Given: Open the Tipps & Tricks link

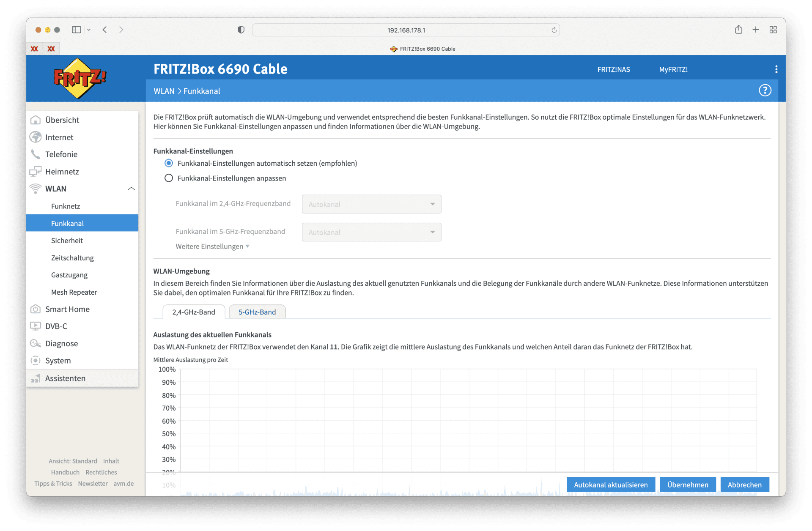Looking at the screenshot, I should tap(53, 483).
